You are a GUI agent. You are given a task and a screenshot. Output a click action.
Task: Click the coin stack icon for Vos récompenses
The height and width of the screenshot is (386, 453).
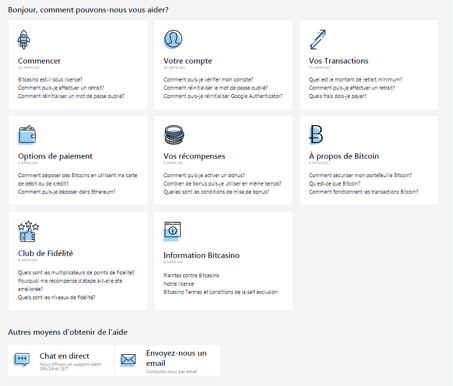[x=174, y=135]
